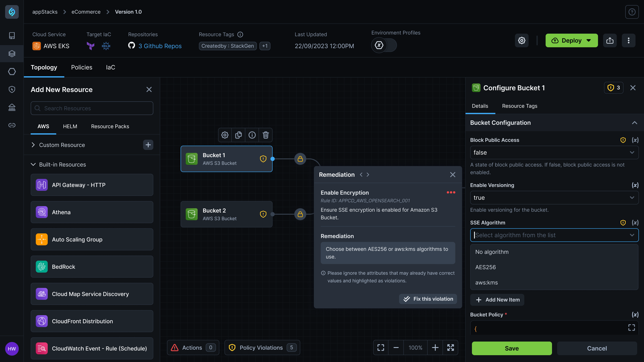Click the duplicate/copy node icon
This screenshot has width=644, height=362.
point(238,134)
